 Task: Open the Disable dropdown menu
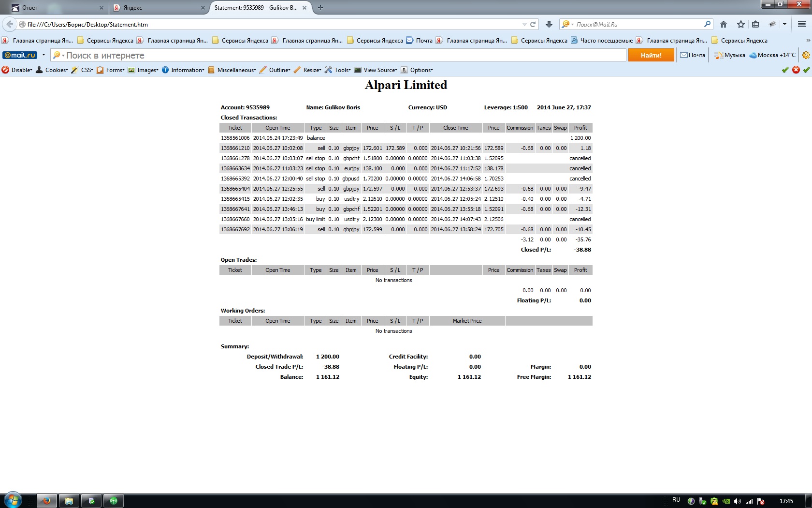[17, 70]
